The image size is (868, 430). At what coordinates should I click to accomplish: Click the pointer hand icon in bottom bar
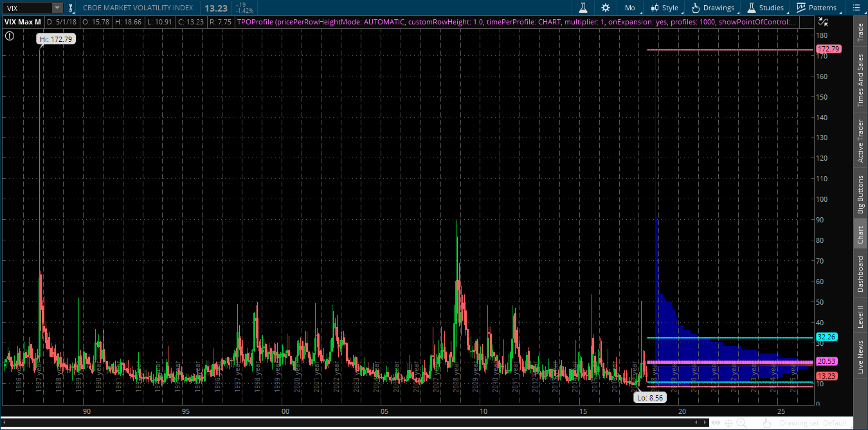point(766,423)
